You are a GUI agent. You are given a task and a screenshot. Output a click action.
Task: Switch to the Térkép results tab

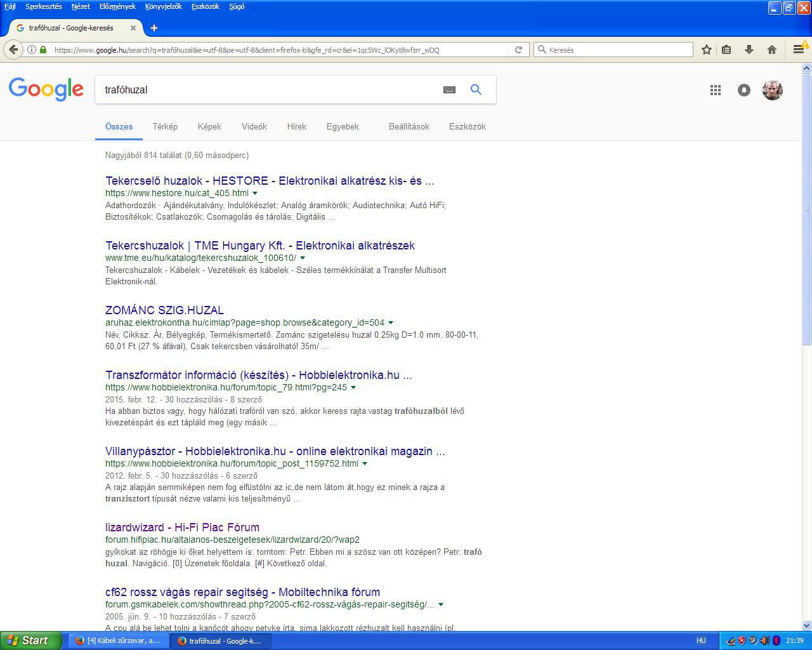165,126
